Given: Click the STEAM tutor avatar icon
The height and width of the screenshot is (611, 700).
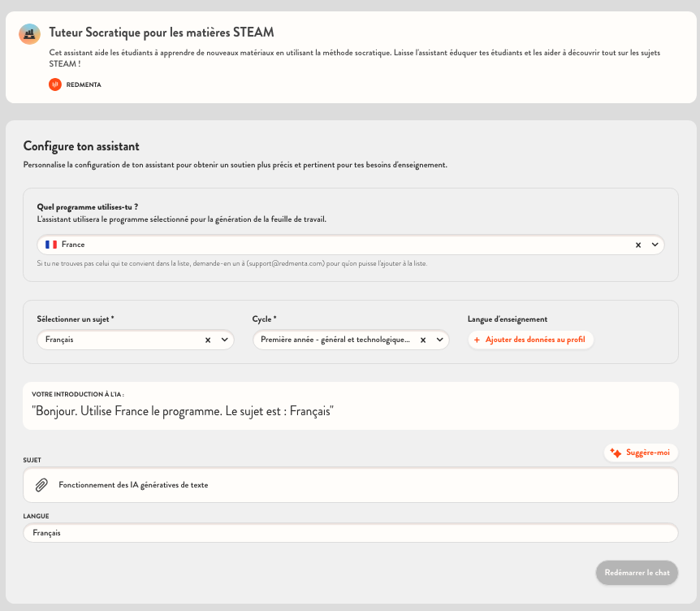Looking at the screenshot, I should (29, 33).
